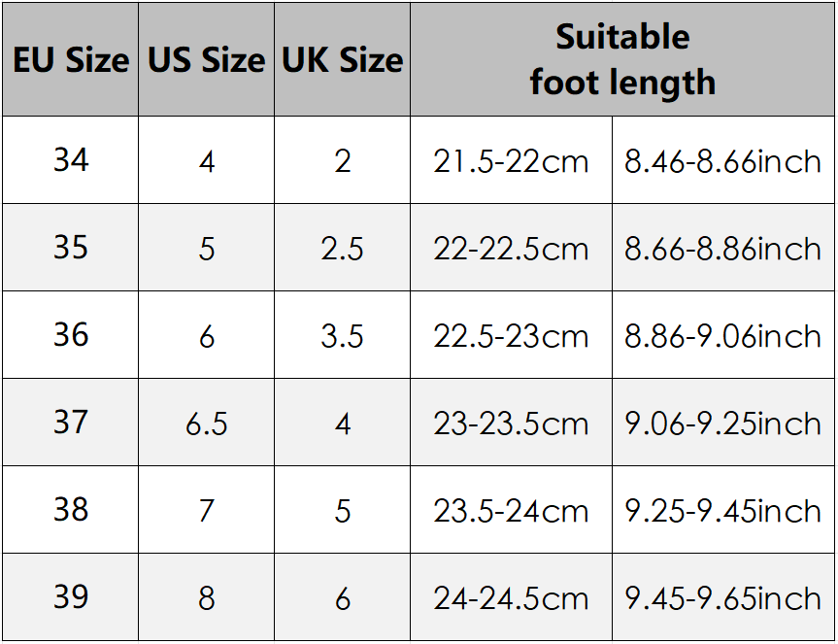Screen dimensions: 838x644
Task: Click the 22.5-23cm foot length cell
Action: point(511,336)
